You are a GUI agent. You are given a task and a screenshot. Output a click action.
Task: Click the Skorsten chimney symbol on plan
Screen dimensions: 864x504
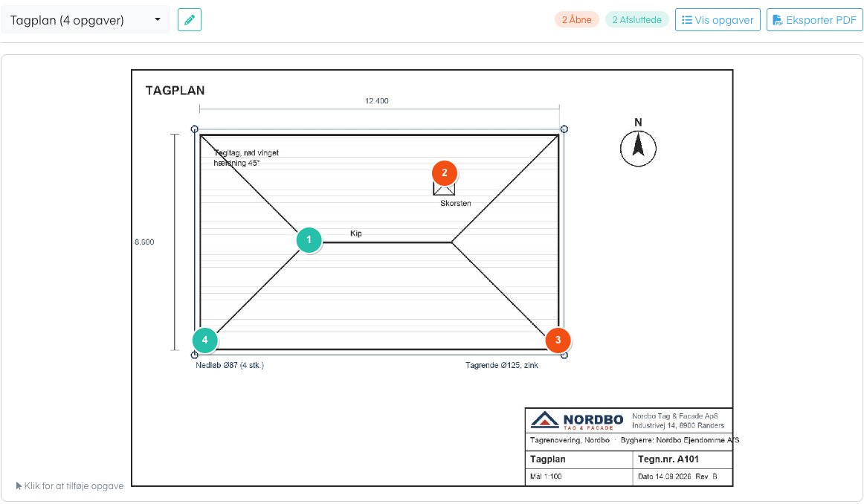pos(444,189)
